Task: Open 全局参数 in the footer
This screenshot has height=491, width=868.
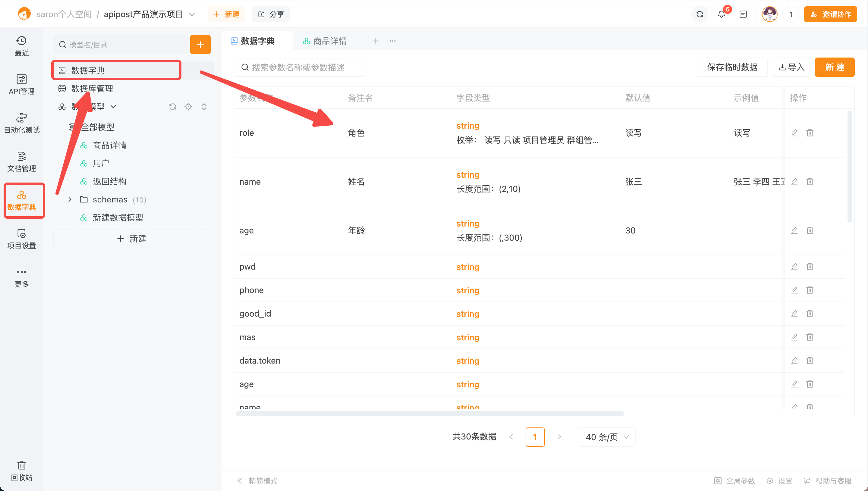Action: pyautogui.click(x=735, y=481)
